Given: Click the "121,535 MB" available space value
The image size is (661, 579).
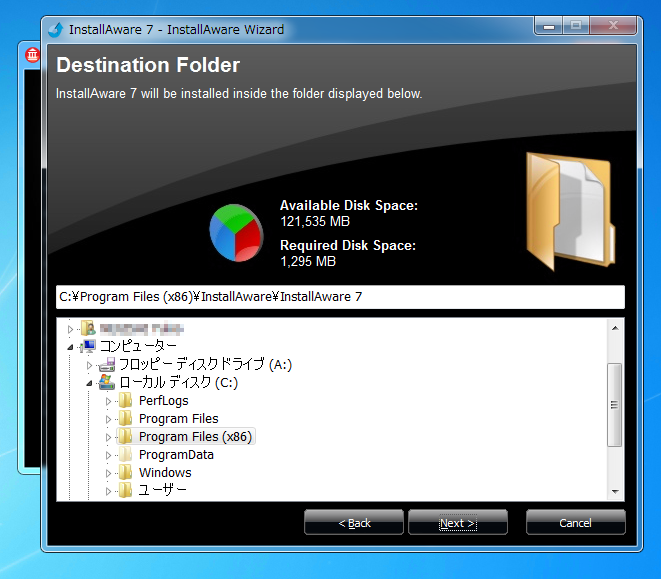Looking at the screenshot, I should click(x=315, y=221).
